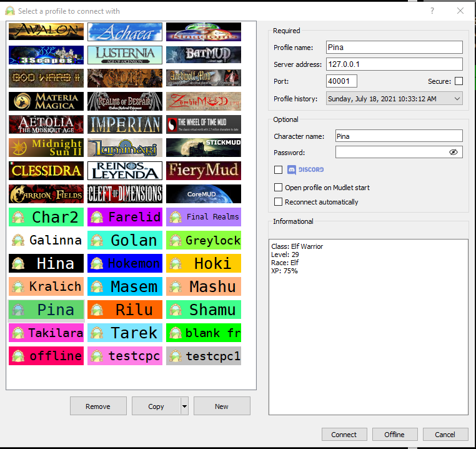
Task: Choose the Hokemon profile
Action: click(x=125, y=263)
